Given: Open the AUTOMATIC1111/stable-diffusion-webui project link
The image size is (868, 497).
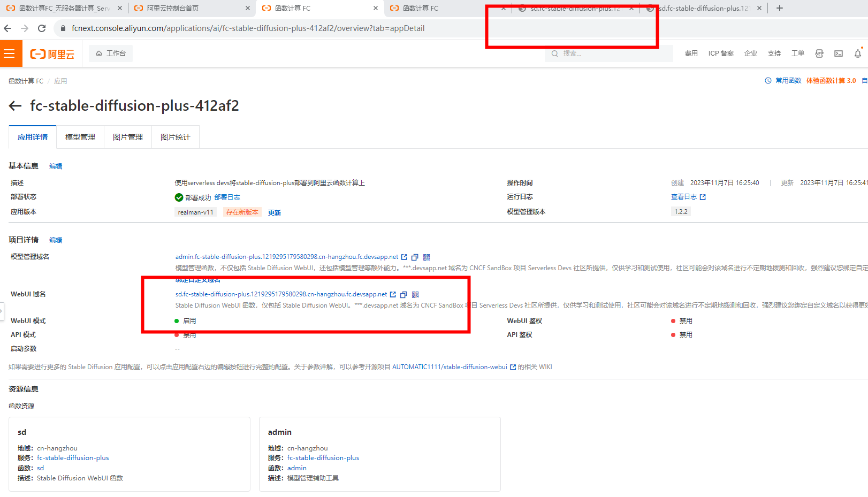Looking at the screenshot, I should click(x=450, y=367).
